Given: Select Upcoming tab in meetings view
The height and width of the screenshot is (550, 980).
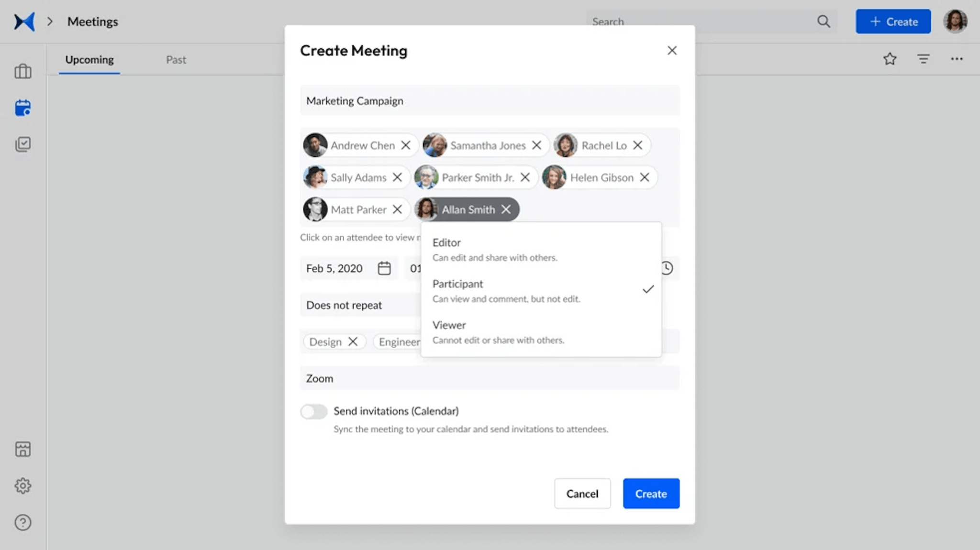Looking at the screenshot, I should [89, 59].
